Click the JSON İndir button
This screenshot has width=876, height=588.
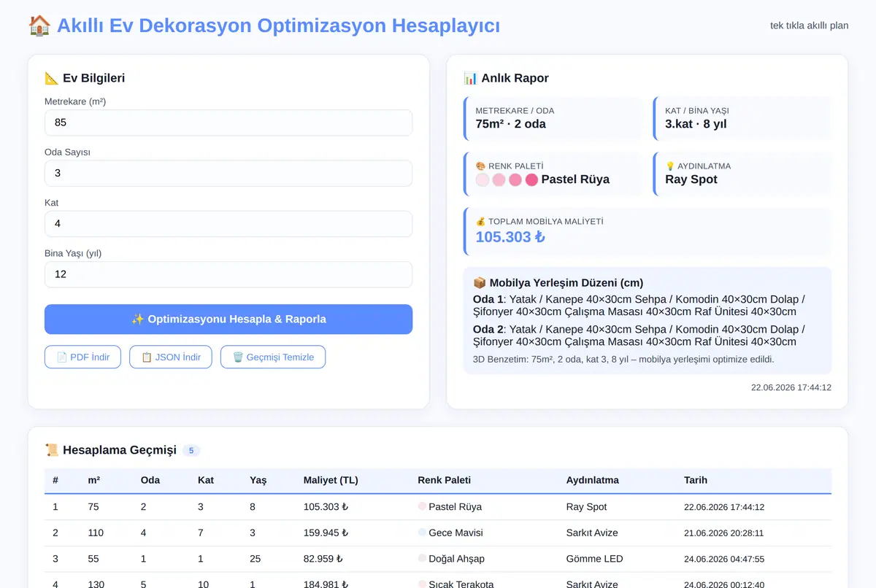(x=171, y=357)
